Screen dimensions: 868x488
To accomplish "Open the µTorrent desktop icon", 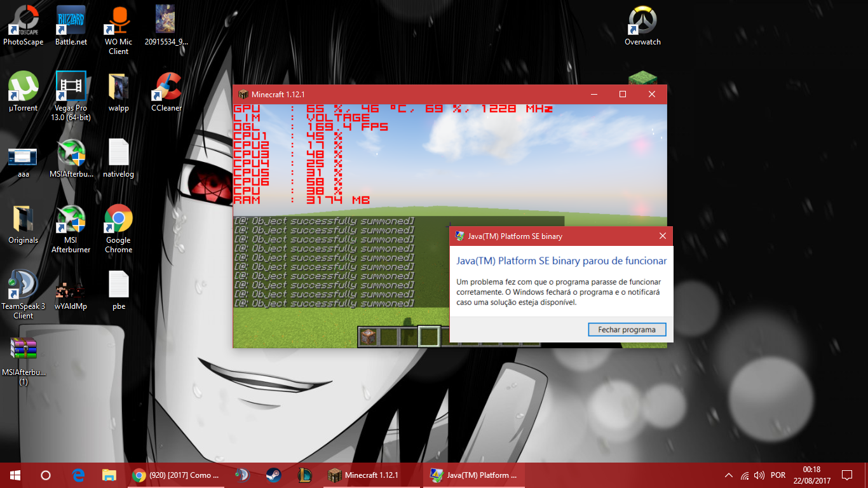I will pos(24,91).
